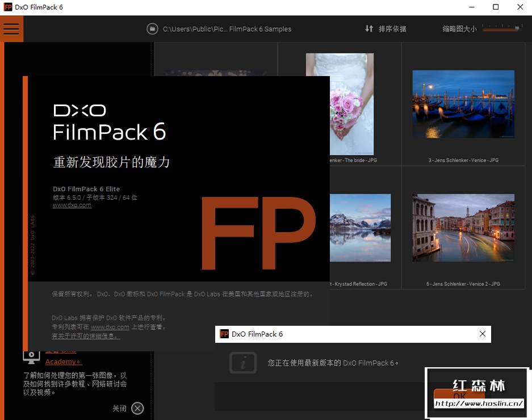The width and height of the screenshot is (532, 420).
Task: Click the FP app icon in the main title bar
Action: 8,7
